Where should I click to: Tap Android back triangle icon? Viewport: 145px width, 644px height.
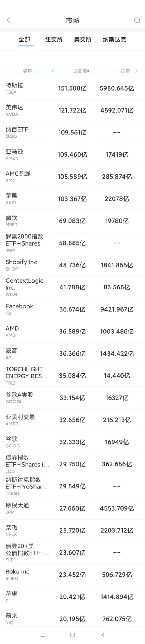[103, 635]
